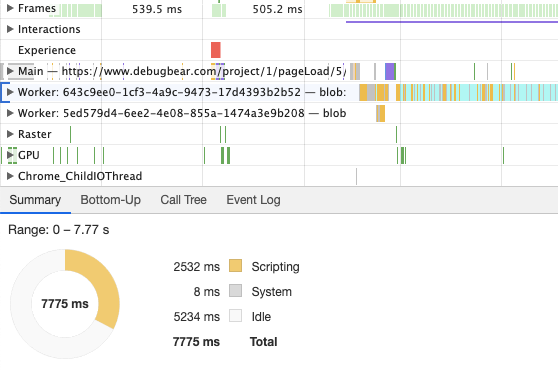Expand the Worker 643c9ee0 track
Screen dimensions: 558x373
tap(10, 92)
